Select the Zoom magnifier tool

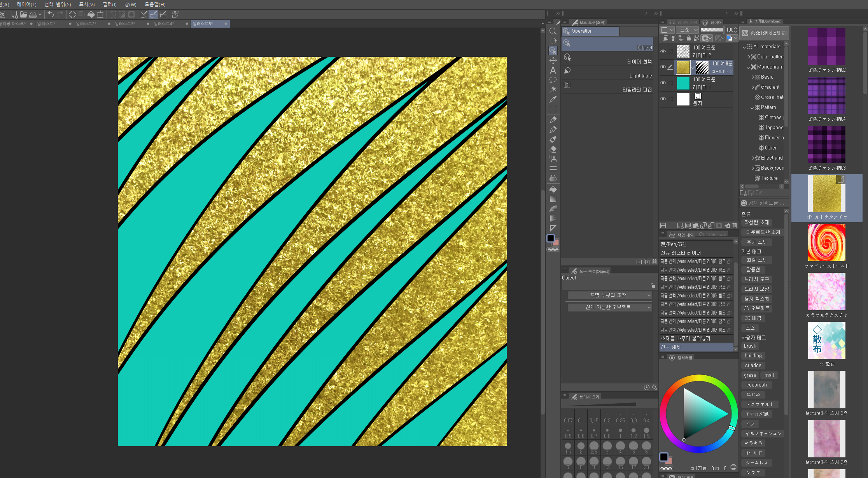coord(553,32)
